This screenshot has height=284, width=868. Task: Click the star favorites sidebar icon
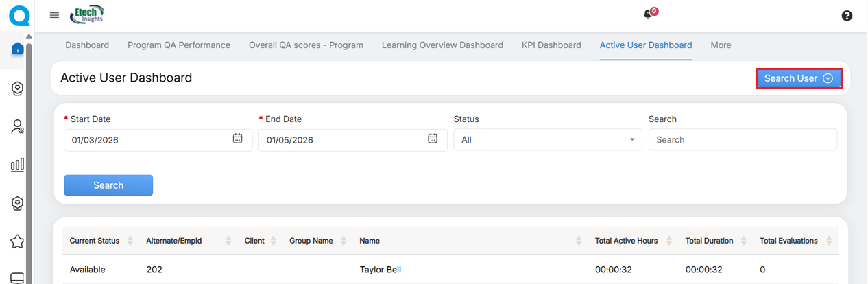pos(18,241)
